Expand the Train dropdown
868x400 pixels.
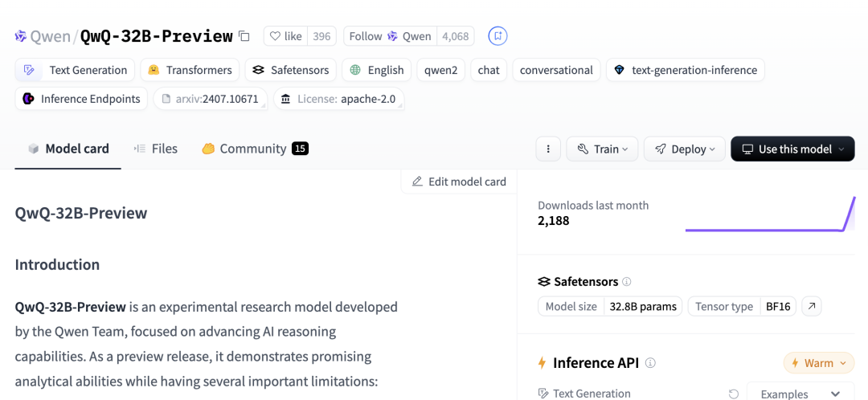point(602,149)
